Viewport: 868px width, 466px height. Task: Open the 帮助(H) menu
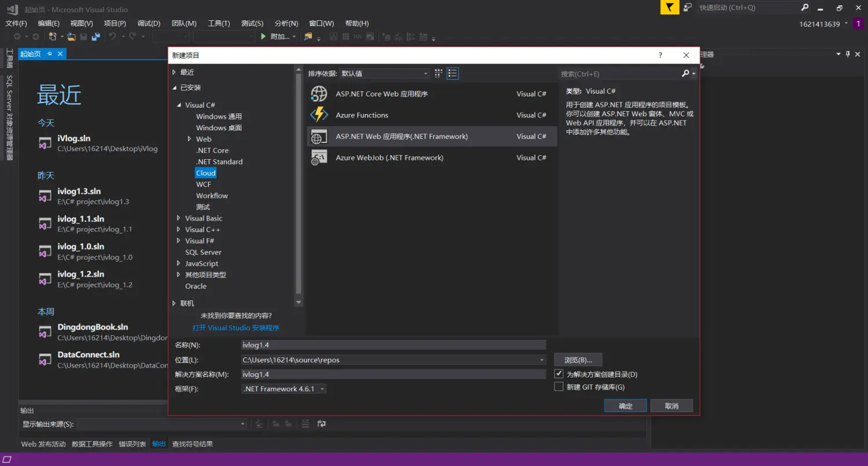(x=356, y=24)
